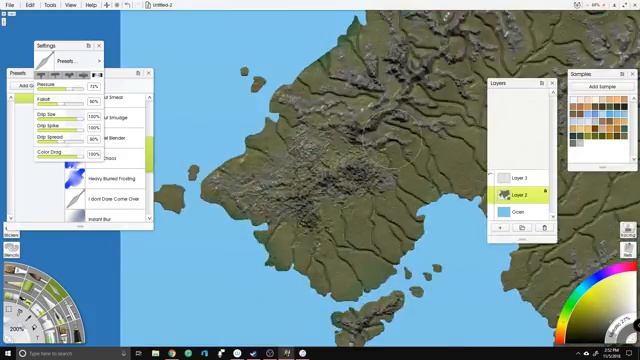Open the File menu
Viewport: 640px width, 360px height.
(10, 5)
